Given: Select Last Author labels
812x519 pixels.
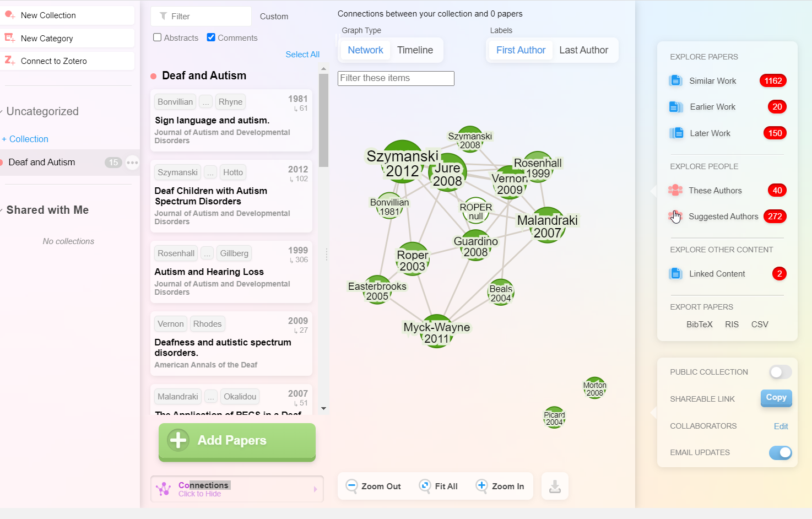Looking at the screenshot, I should tap(583, 50).
